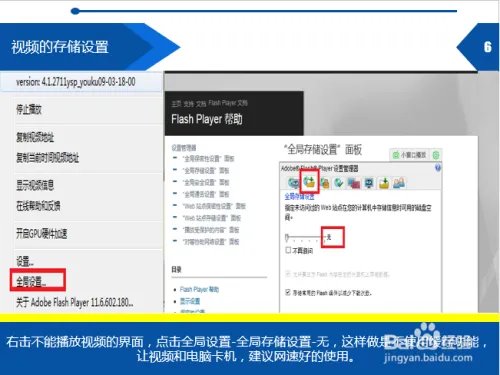This screenshot has width=500, height=375.
Task: Open the Web 站点保密性设置 面板 link
Action: [x=214, y=206]
